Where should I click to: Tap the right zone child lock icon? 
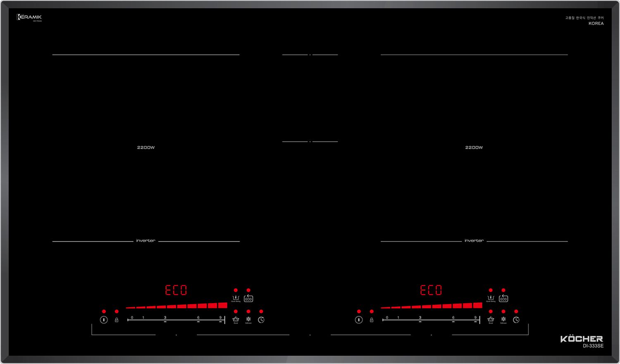pos(372,320)
